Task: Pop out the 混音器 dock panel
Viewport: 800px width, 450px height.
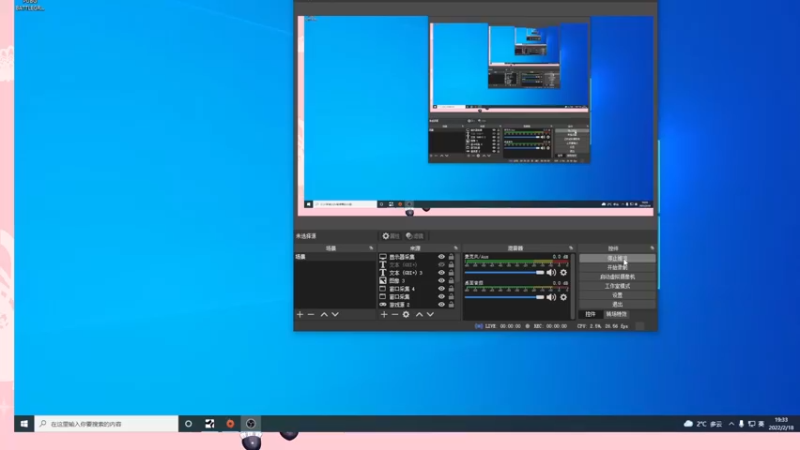Action: click(x=571, y=248)
